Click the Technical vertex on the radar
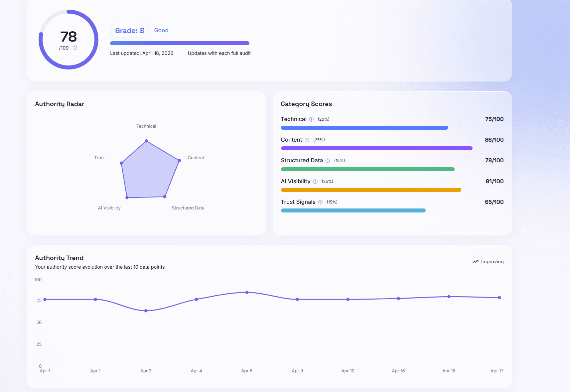Screen dimensions: 570x392 (146, 141)
